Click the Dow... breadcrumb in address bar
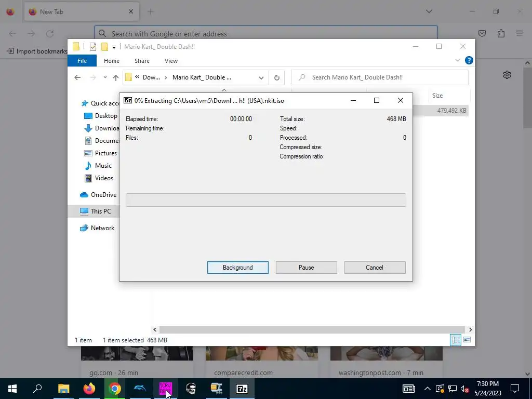532x399 pixels. coord(151,77)
